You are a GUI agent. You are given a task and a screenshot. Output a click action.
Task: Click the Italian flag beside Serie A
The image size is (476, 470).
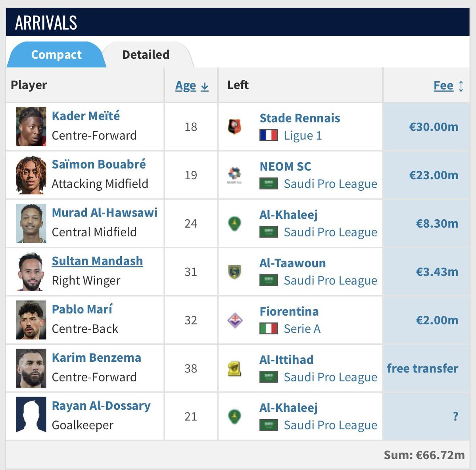(x=269, y=329)
